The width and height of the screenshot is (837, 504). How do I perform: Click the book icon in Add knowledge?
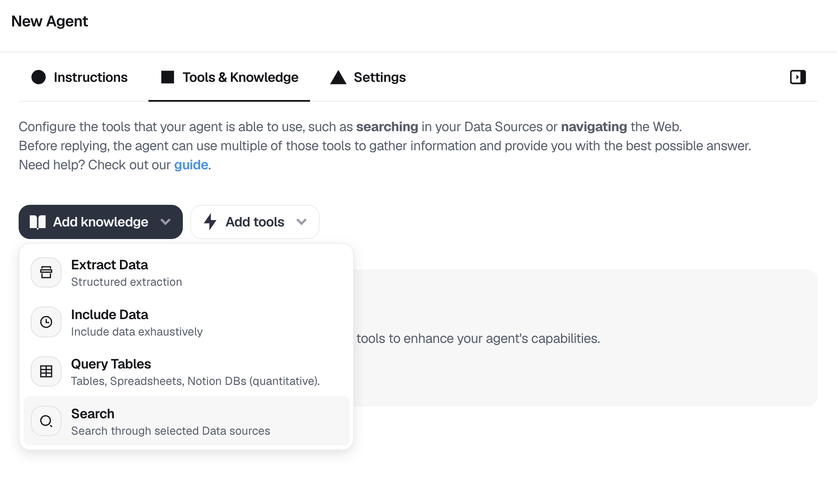(x=38, y=222)
